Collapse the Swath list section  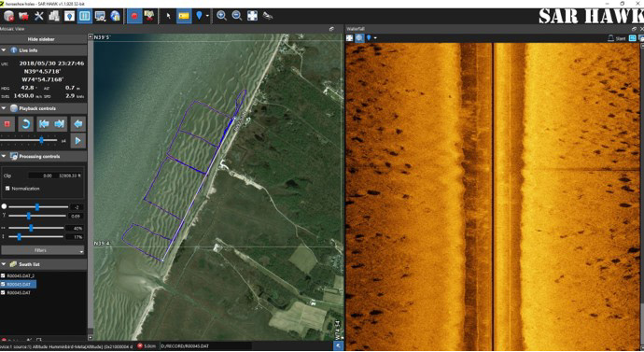pyautogui.click(x=4, y=264)
